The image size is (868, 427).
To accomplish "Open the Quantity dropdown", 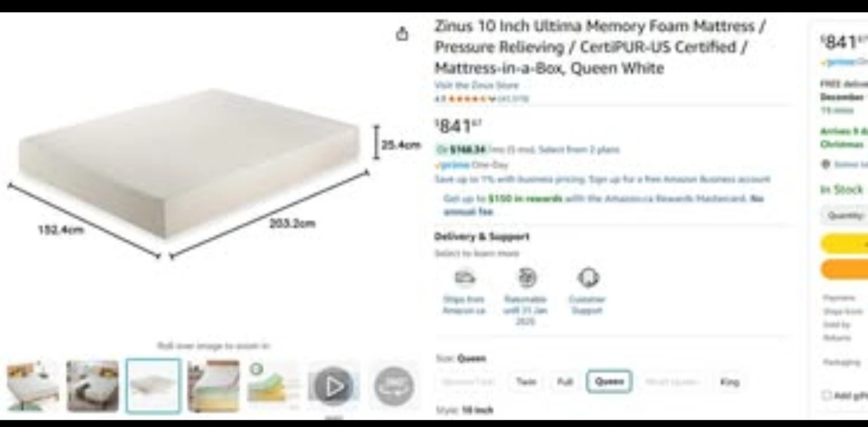I will pyautogui.click(x=844, y=215).
